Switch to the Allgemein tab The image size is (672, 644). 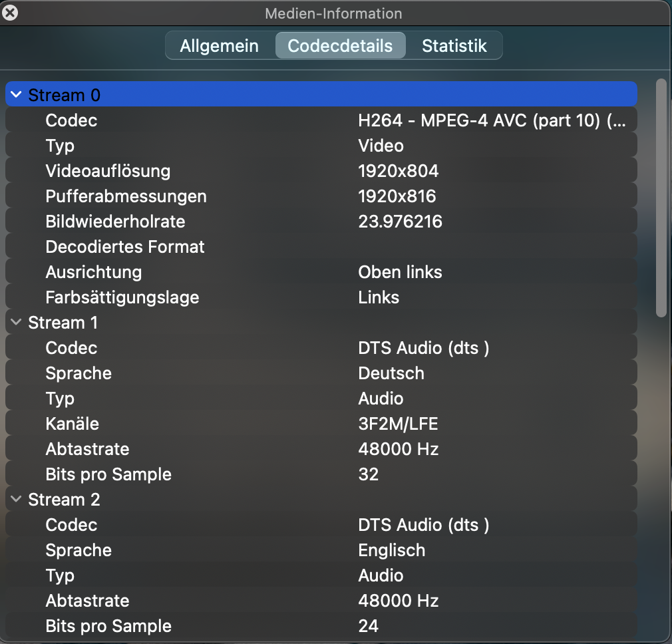coord(219,46)
